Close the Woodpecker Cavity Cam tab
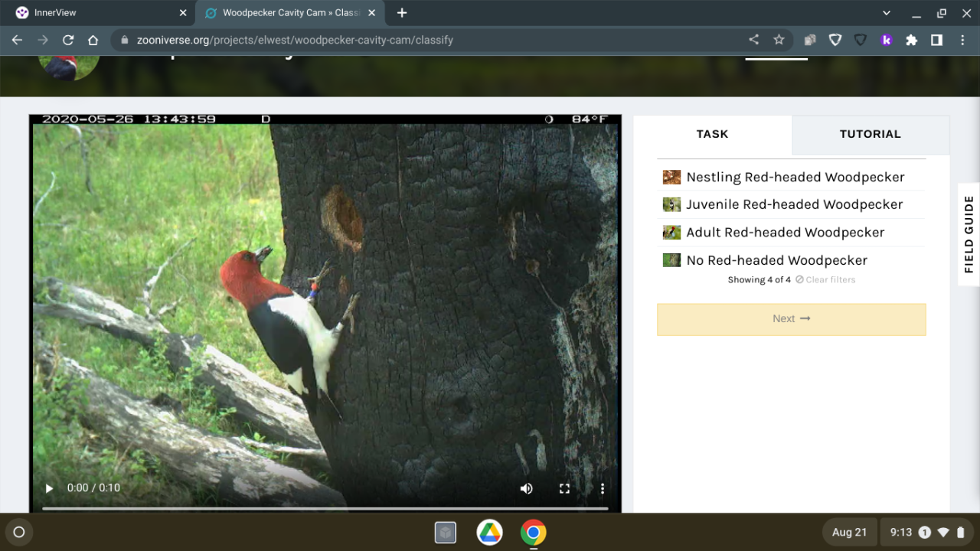 [372, 13]
